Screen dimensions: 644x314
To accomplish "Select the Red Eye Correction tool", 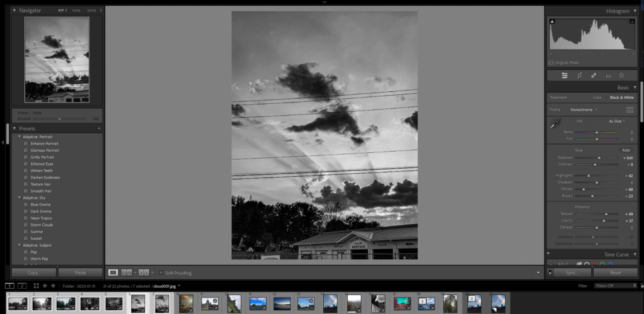I will click(x=608, y=76).
